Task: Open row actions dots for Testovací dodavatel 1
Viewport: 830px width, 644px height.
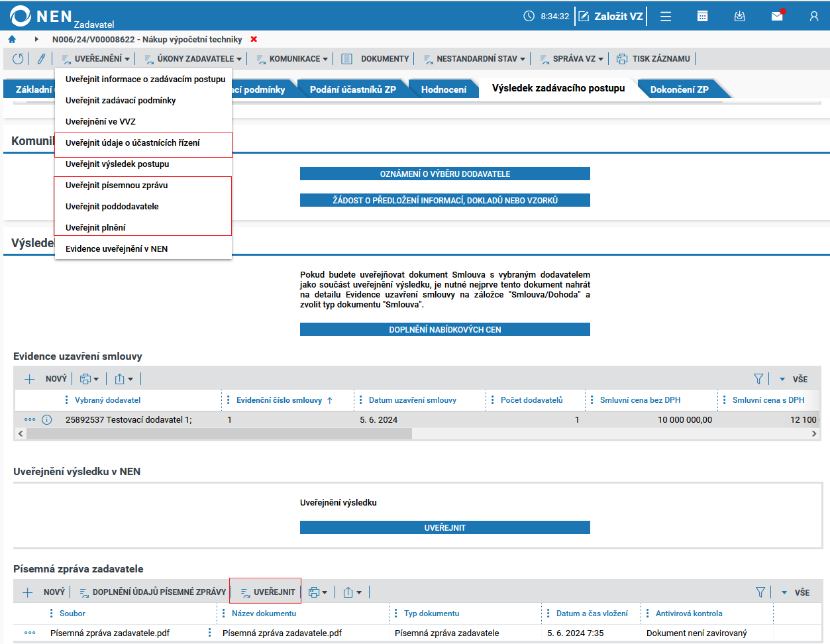Action: pos(30,419)
